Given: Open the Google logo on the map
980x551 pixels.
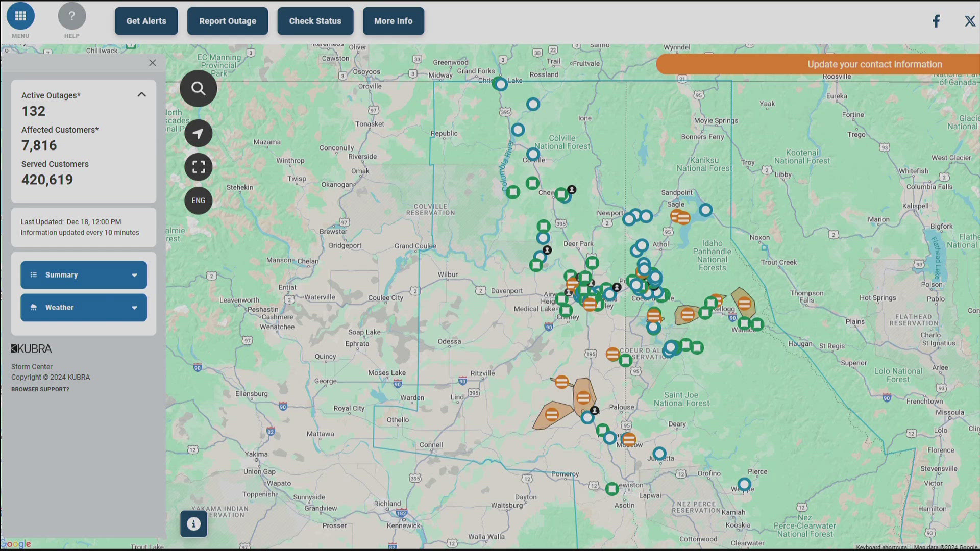Looking at the screenshot, I should (16, 544).
